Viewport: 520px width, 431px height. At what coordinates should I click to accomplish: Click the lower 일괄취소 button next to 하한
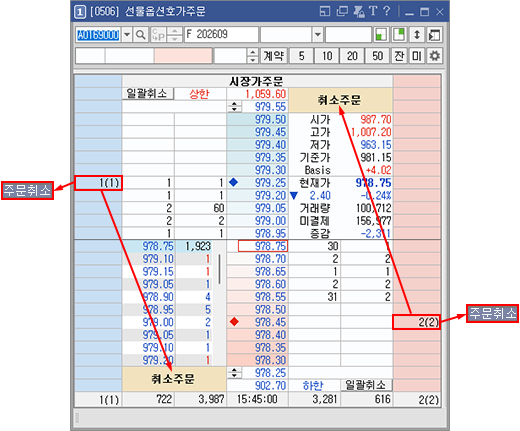(366, 385)
